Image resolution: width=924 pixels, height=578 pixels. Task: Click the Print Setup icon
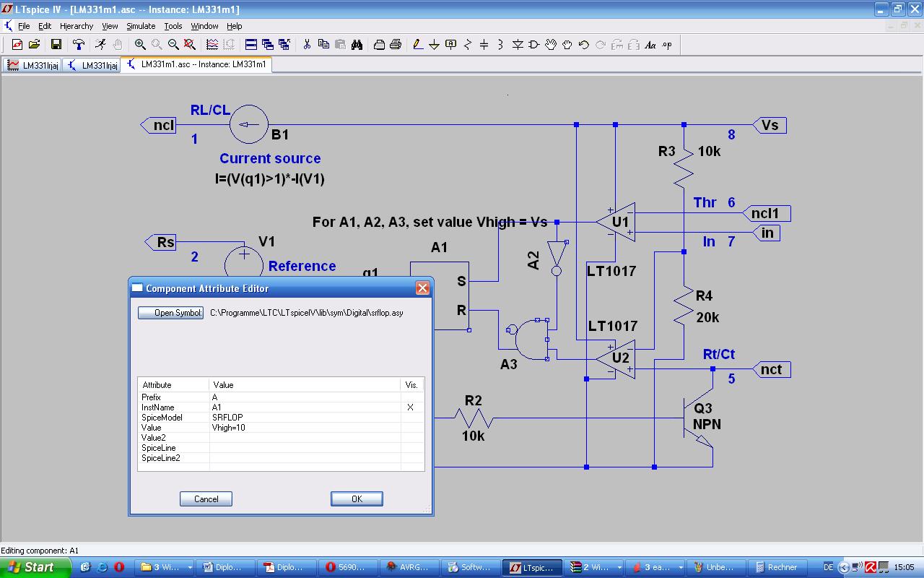pos(379,45)
